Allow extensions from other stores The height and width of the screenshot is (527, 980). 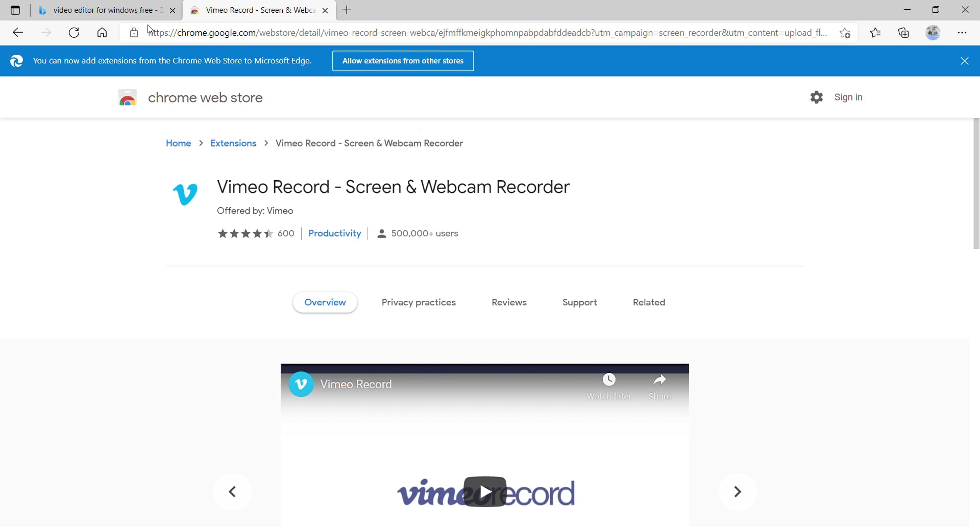[x=403, y=61]
